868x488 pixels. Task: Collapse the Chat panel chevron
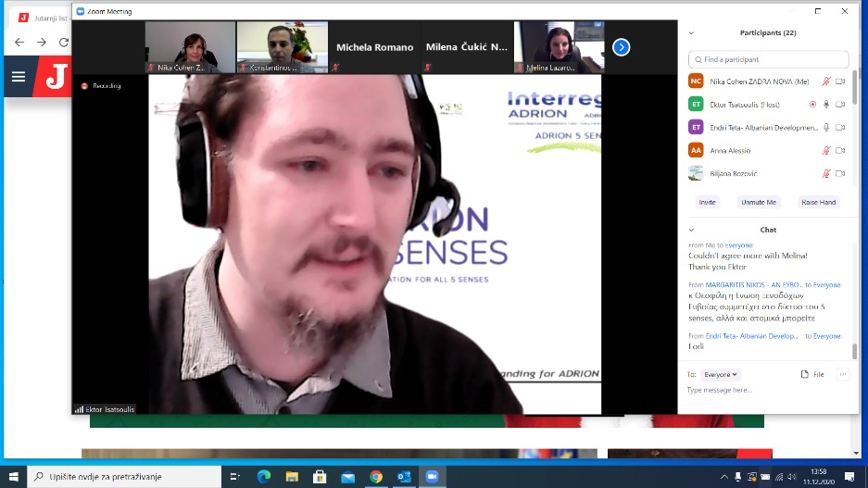(691, 230)
